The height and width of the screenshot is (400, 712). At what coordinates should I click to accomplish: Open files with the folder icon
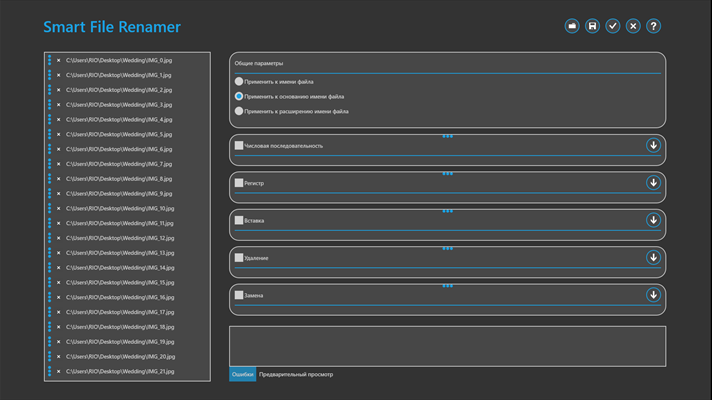pos(572,26)
